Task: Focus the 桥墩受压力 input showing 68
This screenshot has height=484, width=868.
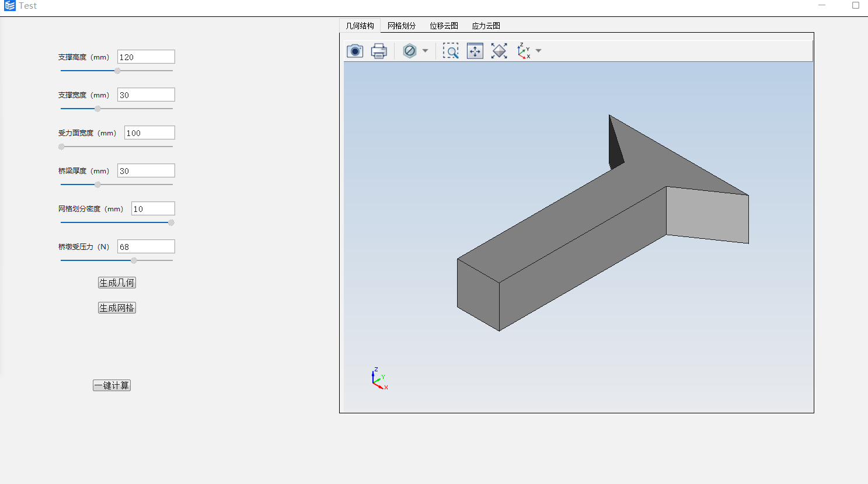Action: coord(146,246)
